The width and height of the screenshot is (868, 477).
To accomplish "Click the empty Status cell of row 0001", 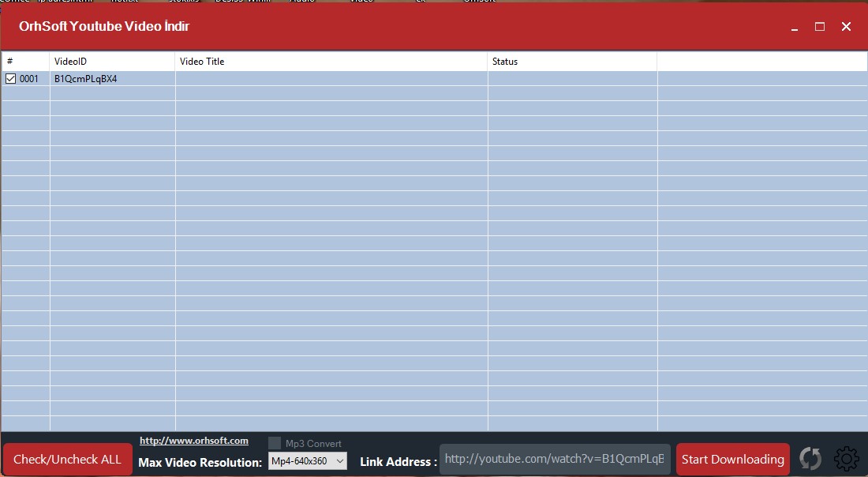I will tap(571, 79).
